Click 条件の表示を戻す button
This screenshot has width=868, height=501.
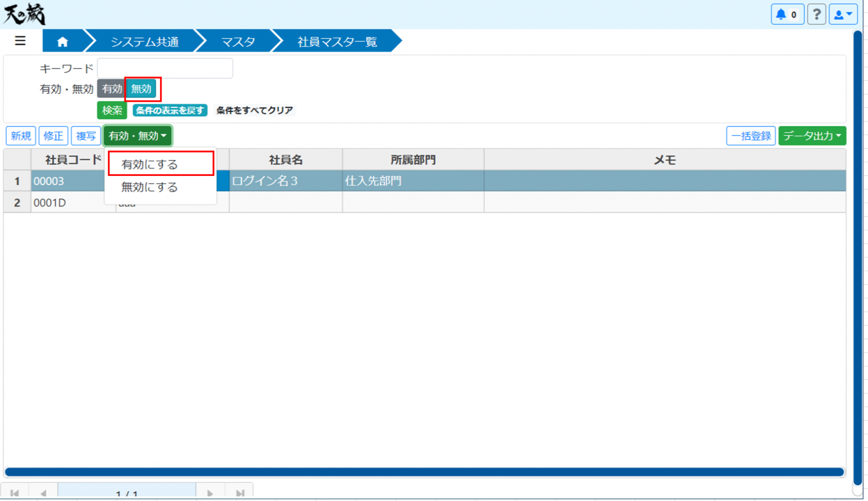pos(170,110)
